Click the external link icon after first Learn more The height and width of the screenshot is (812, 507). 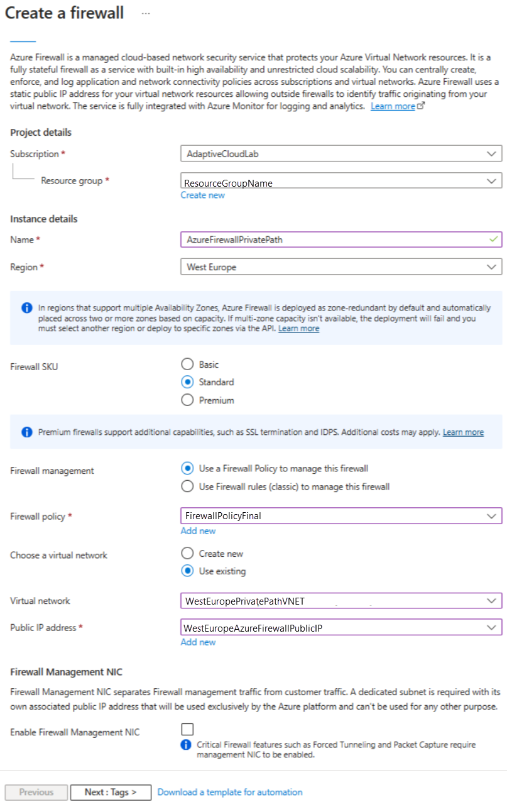click(421, 106)
